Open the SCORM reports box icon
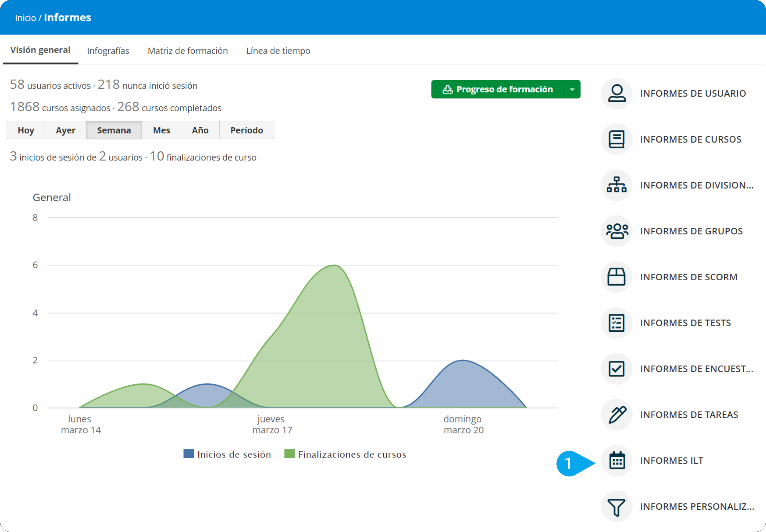This screenshot has height=532, width=766. (617, 277)
